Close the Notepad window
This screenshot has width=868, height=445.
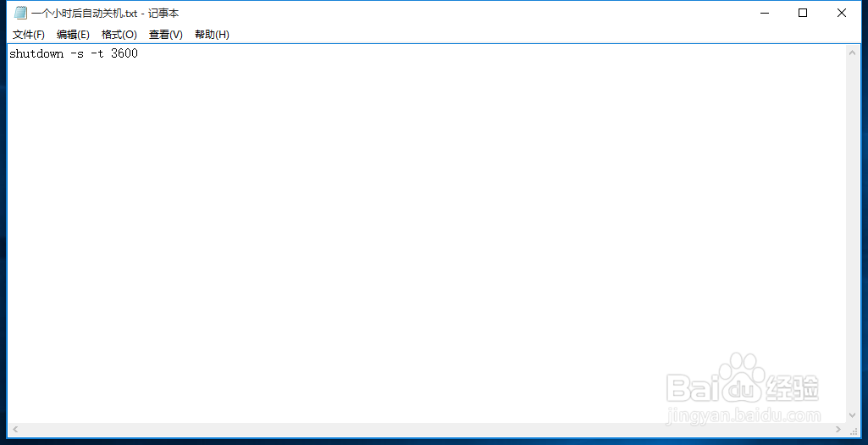tap(842, 13)
